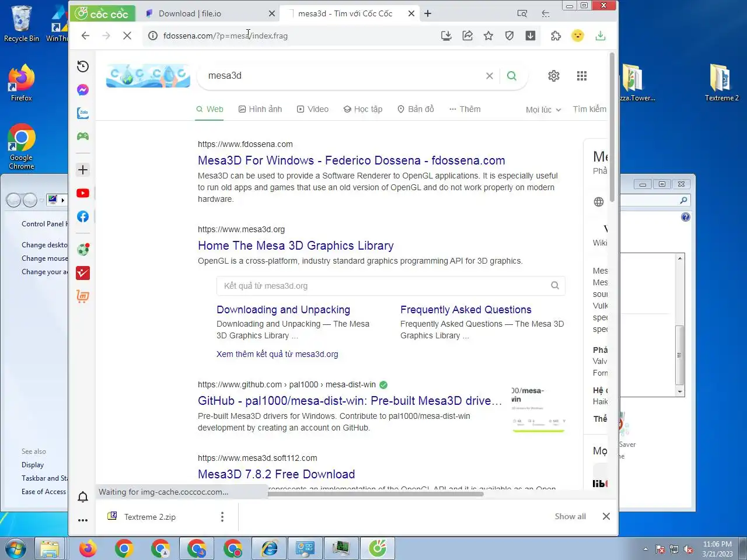Screen dimensions: 747x560
Task: Open Facebook from the browser sidebar
Action: point(83,216)
